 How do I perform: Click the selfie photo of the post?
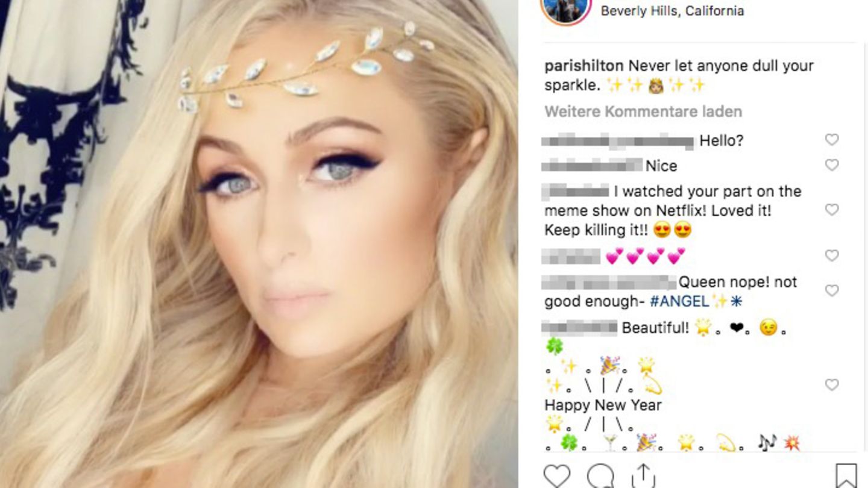point(259,244)
